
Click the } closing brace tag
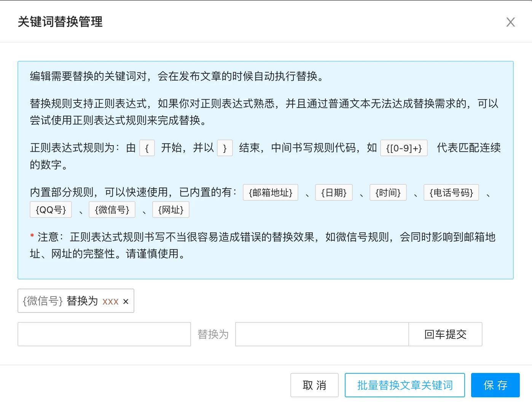[225, 148]
